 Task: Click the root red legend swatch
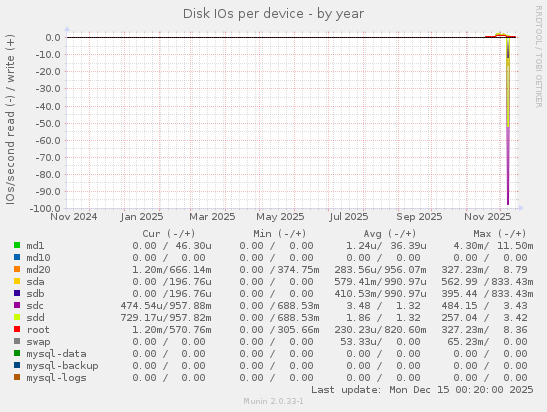17,329
